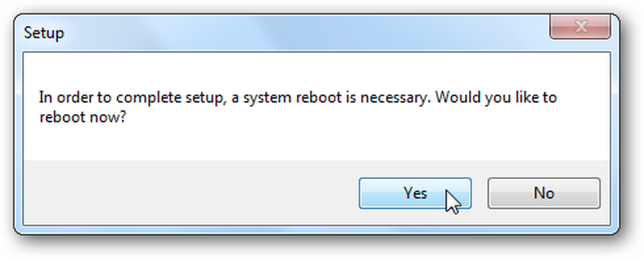Decline rebooting by choosing No
644x259 pixels.
[544, 193]
